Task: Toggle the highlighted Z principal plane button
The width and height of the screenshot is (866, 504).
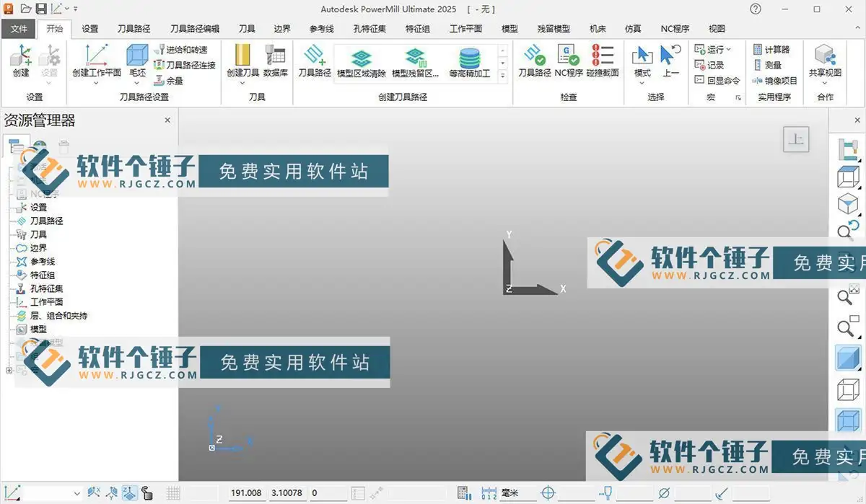Action: pos(131,493)
